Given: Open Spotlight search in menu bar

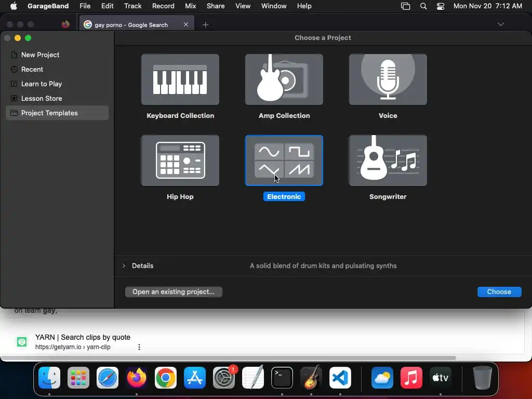Looking at the screenshot, I should tap(423, 6).
